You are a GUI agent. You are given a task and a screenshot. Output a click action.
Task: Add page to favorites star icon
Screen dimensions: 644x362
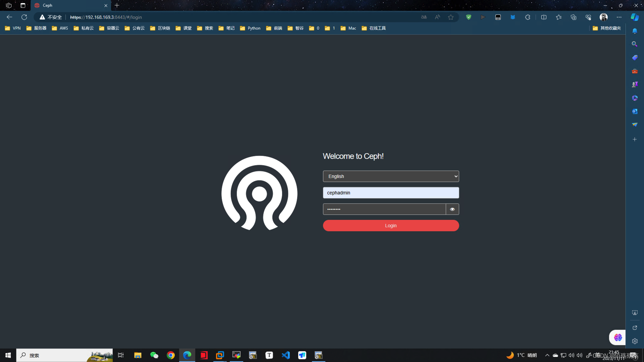coord(451,17)
